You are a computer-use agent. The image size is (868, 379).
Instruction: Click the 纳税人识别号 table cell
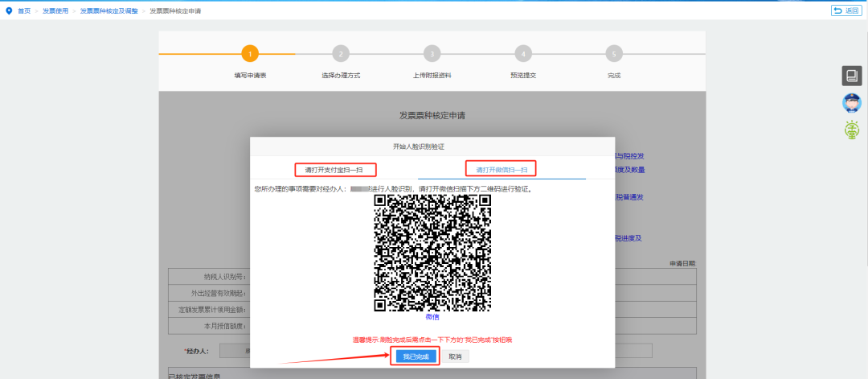point(210,277)
